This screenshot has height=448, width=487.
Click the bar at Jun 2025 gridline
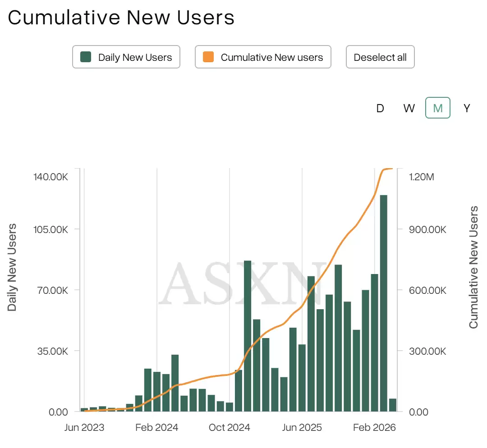point(302,378)
